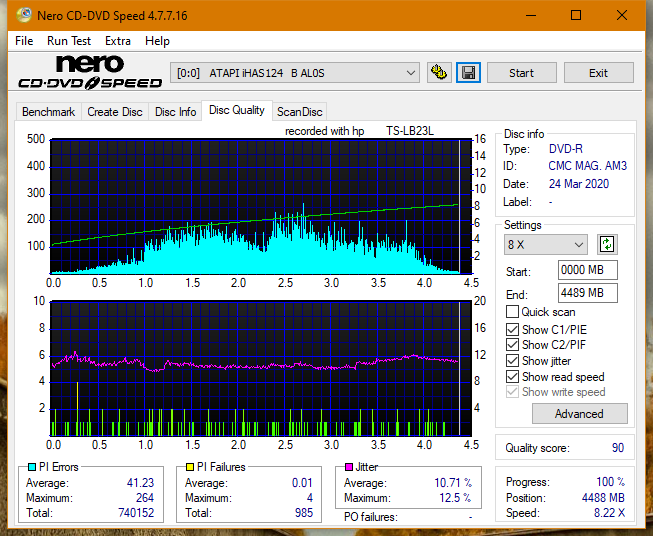This screenshot has height=536, width=653.
Task: Close the Nero CD-DVD Speed window
Action: click(622, 15)
